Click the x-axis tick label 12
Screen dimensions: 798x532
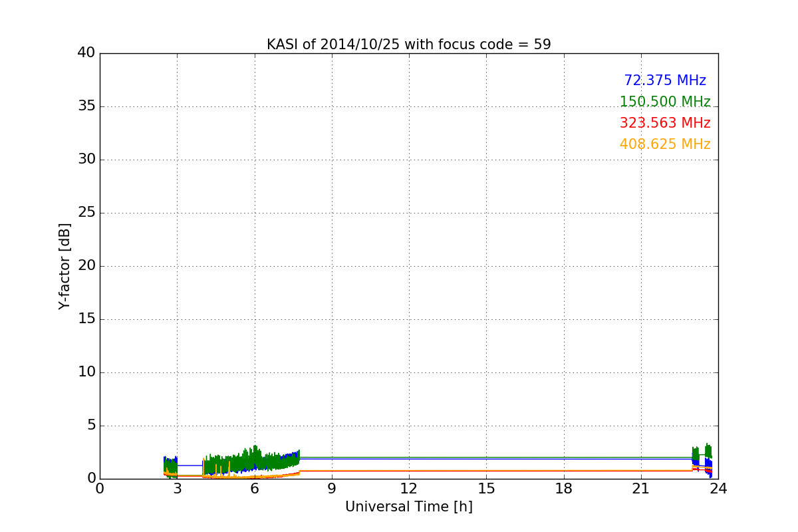409,489
